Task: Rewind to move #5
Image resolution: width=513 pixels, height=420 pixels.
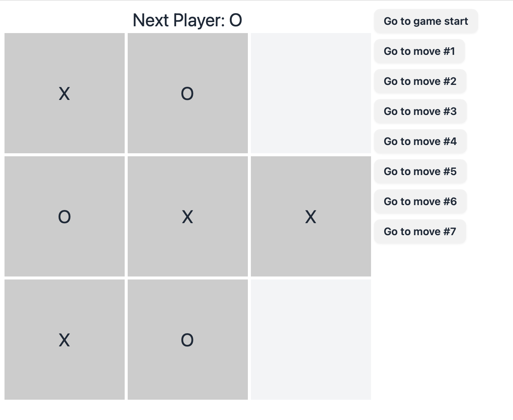Action: (420, 171)
